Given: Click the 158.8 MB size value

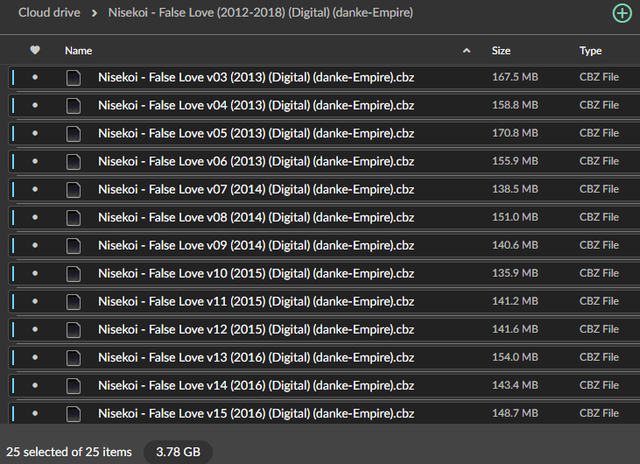Looking at the screenshot, I should (515, 105).
